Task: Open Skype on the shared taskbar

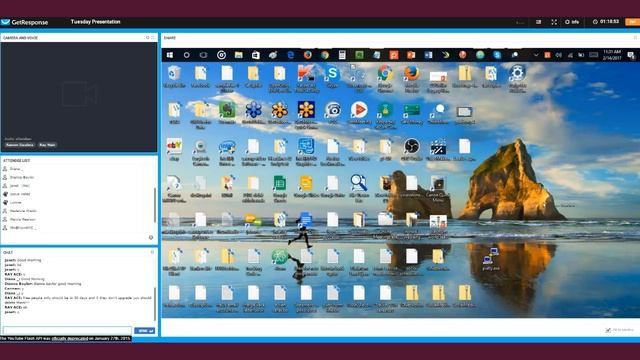Action: pos(497,55)
